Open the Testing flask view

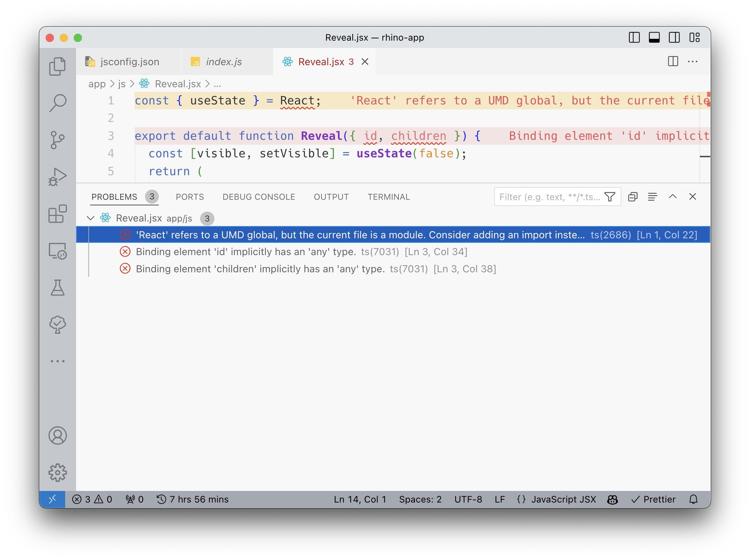(57, 287)
